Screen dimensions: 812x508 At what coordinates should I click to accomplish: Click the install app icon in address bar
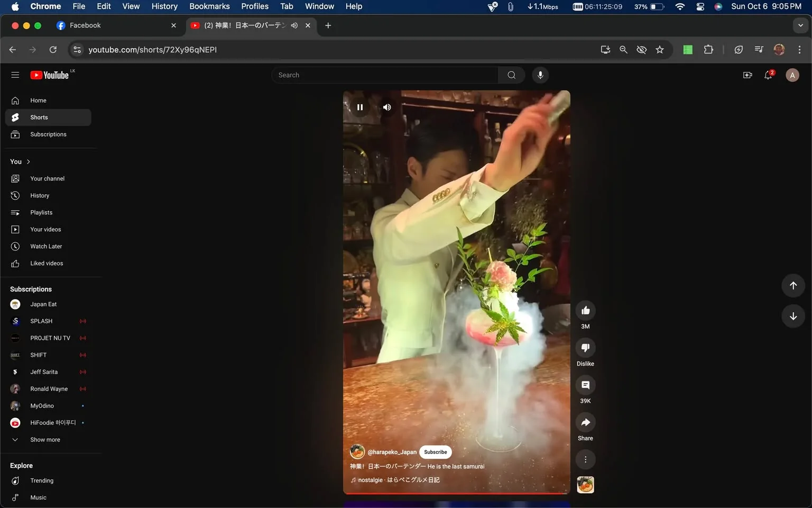[605, 50]
